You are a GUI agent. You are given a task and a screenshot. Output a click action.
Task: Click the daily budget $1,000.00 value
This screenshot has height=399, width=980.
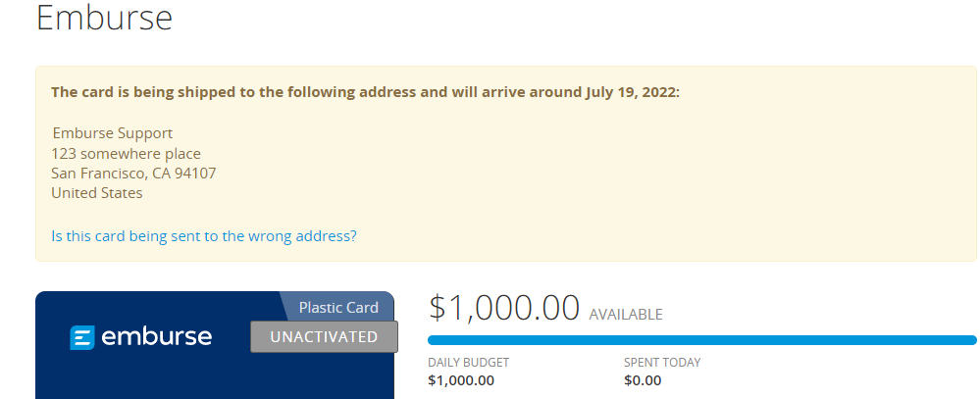[x=461, y=380]
